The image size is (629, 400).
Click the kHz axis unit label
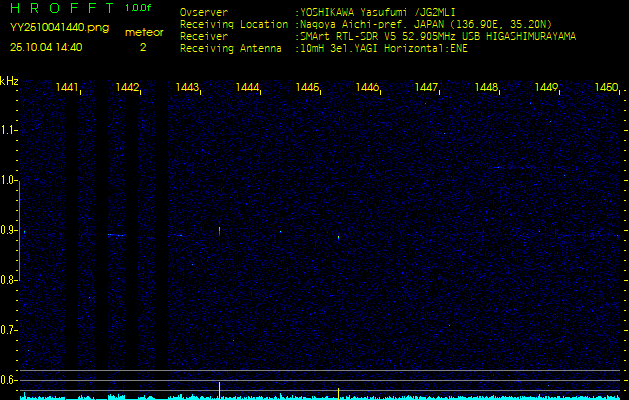point(9,81)
